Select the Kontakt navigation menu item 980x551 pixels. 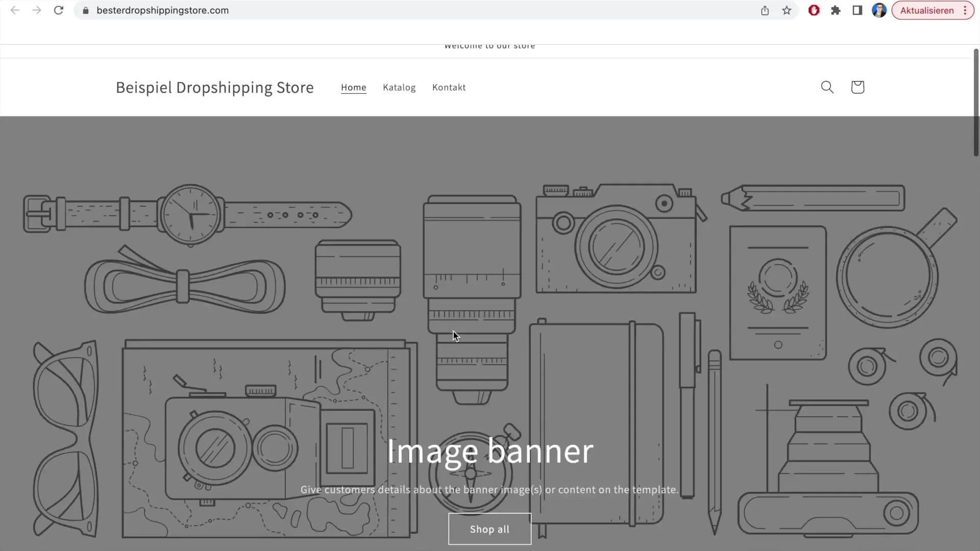(x=448, y=87)
